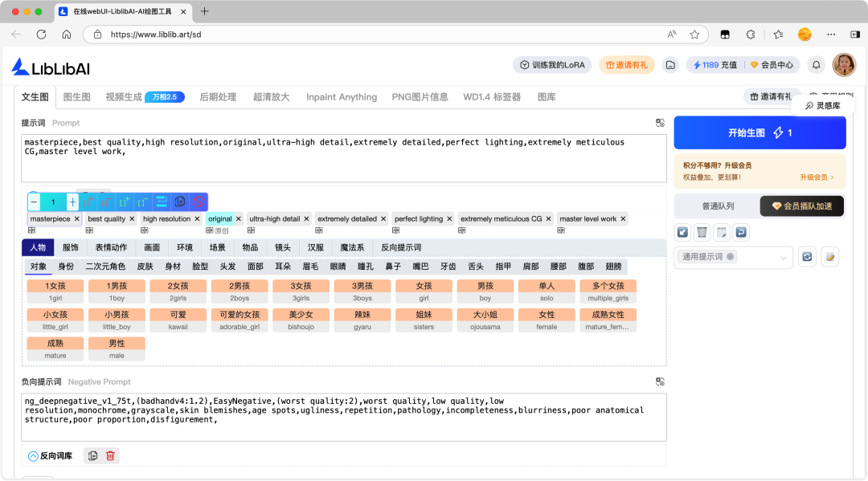Image resolution: width=868 pixels, height=481 pixels.
Task: Click into the negative prompt text area
Action: (344, 418)
